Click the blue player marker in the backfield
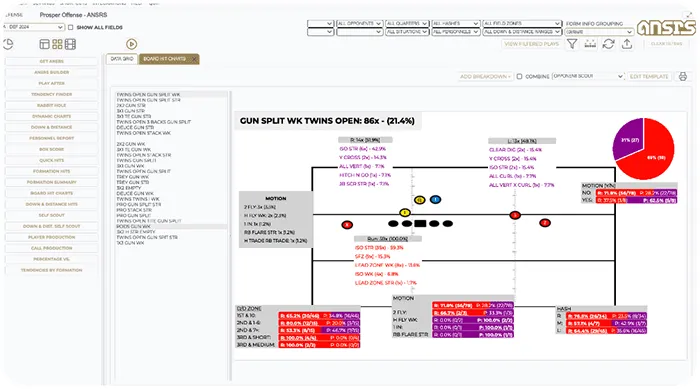The height and width of the screenshot is (389, 700). (x=436, y=199)
